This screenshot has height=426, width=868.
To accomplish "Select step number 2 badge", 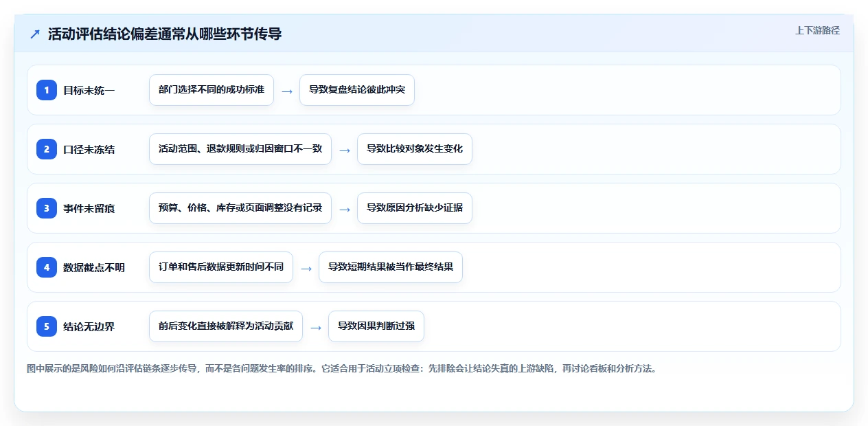I will pyautogui.click(x=47, y=149).
